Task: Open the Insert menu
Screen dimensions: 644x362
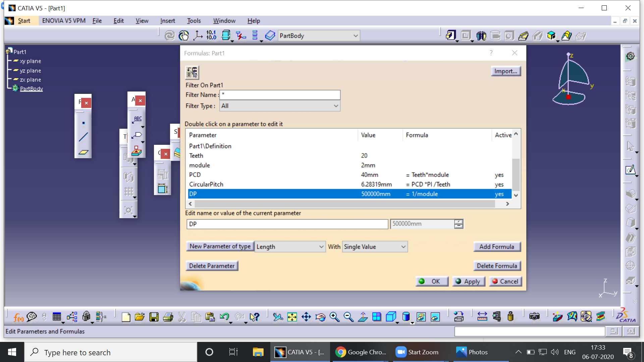Action: [x=167, y=21]
